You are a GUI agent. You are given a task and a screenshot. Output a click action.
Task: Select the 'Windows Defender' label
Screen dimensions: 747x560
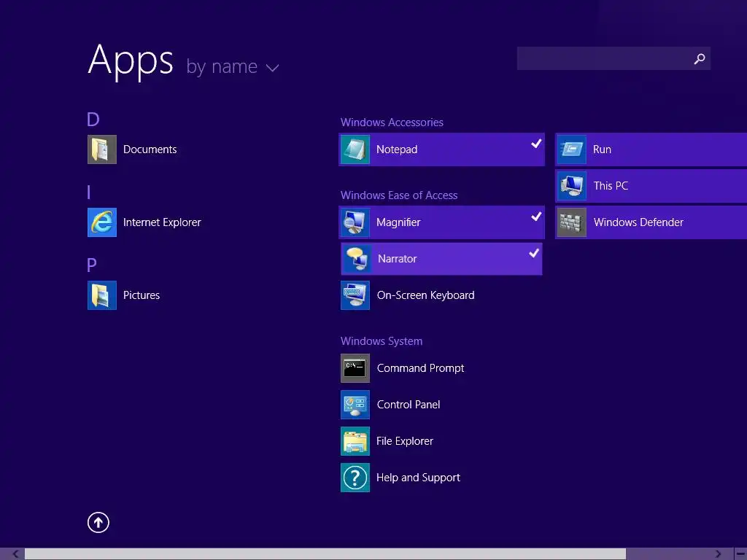coord(638,222)
